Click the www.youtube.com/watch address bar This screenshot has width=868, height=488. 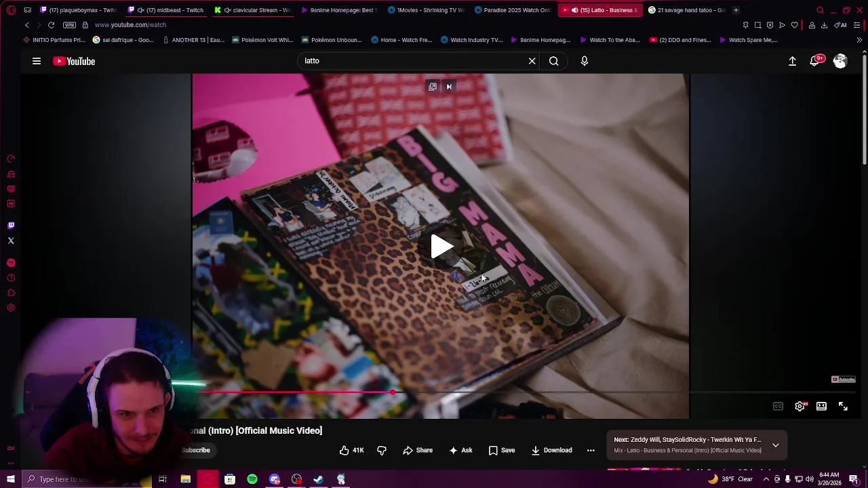point(130,25)
